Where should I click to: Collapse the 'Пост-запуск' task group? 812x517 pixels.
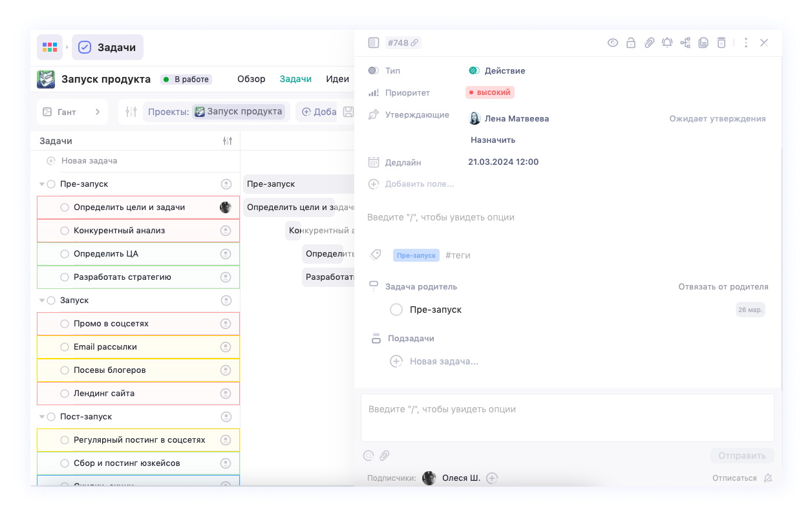coord(42,417)
